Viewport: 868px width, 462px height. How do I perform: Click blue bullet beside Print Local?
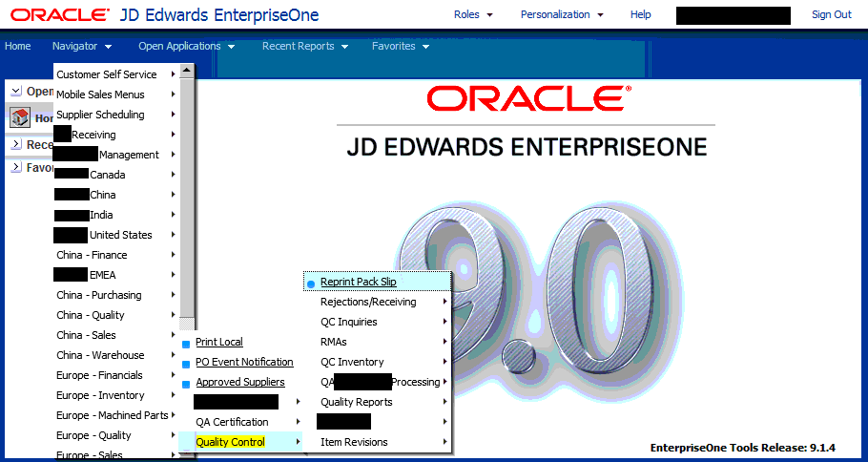click(x=186, y=344)
